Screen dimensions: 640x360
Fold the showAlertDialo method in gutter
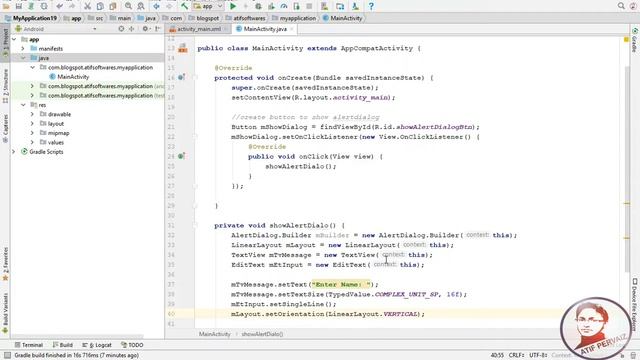(x=195, y=225)
